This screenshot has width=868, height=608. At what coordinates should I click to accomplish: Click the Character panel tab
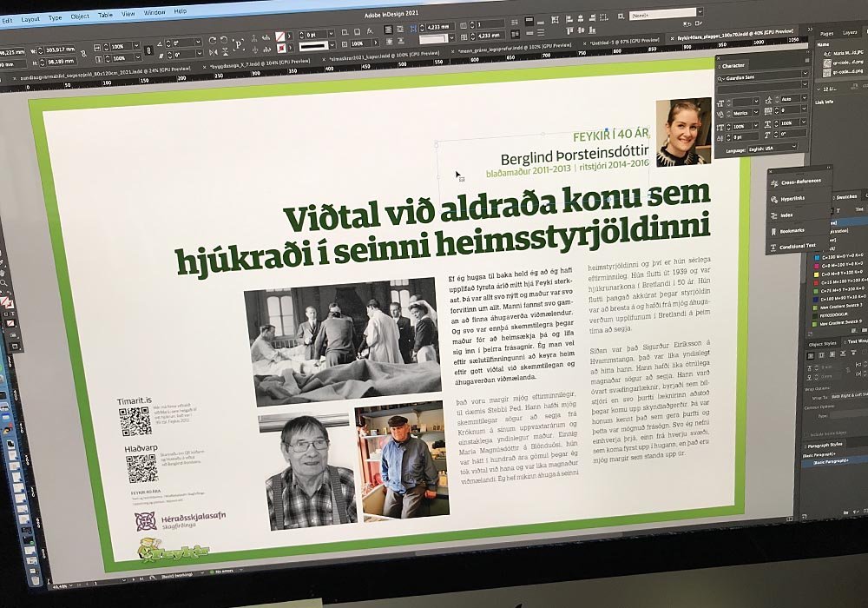pyautogui.click(x=733, y=65)
